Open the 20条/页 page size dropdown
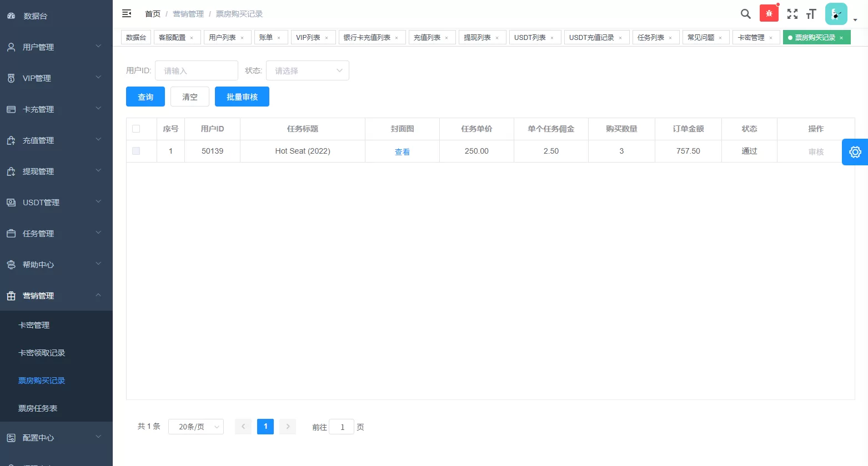 pos(195,427)
